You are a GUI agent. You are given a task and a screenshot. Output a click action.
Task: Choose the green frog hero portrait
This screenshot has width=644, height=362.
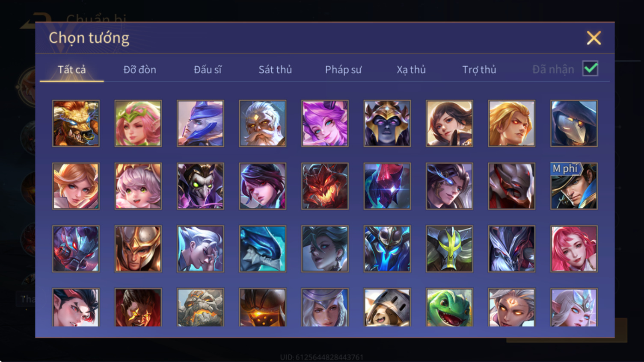[449, 308]
